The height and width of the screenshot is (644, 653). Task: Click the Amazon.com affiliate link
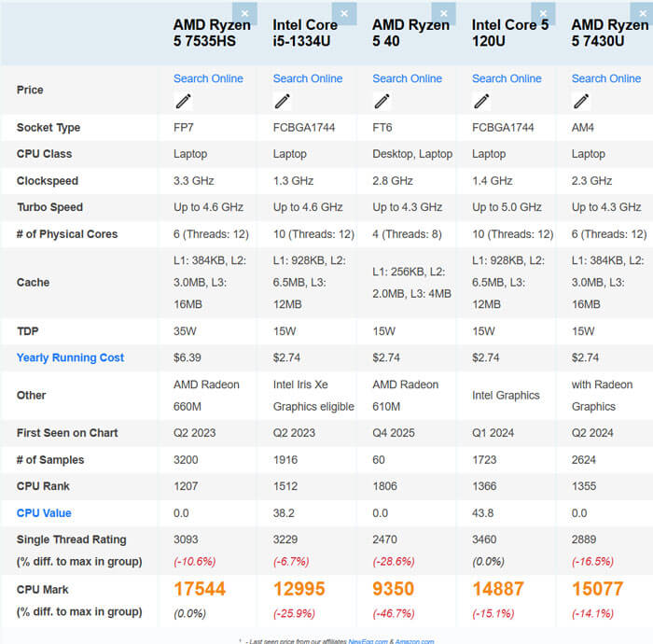coord(414,641)
